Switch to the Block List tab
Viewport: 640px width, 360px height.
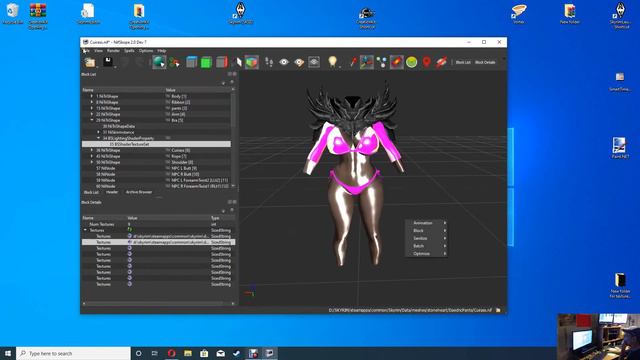[91, 192]
